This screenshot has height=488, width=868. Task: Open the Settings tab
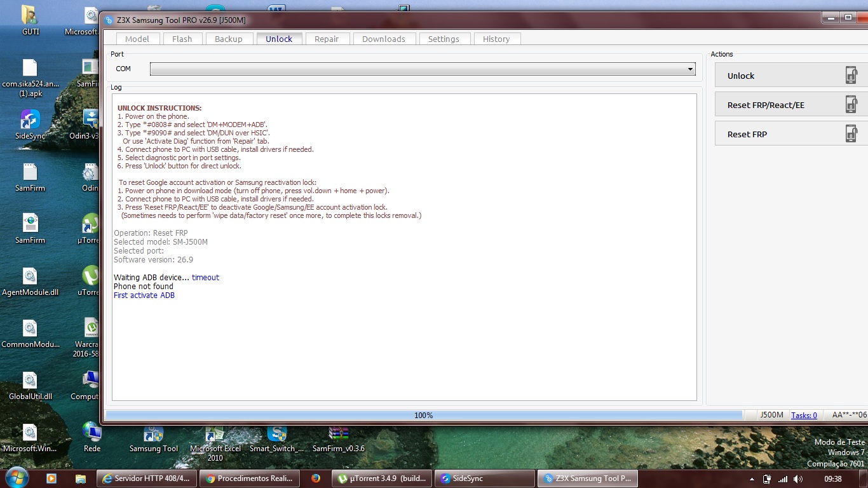[444, 39]
